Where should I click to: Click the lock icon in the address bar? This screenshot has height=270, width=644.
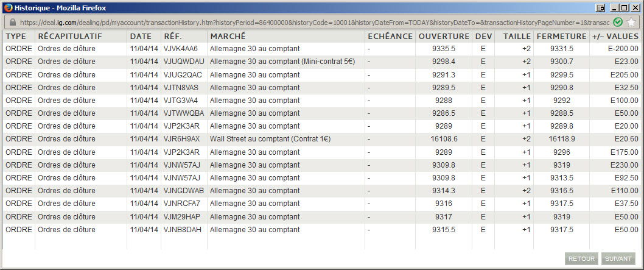(x=12, y=22)
